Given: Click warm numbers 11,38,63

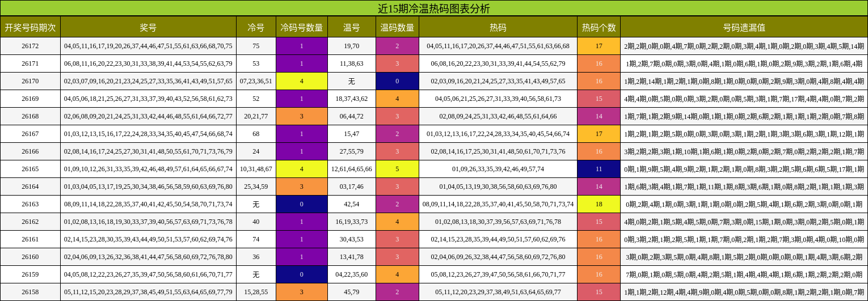Looking at the screenshot, I should [352, 63].
